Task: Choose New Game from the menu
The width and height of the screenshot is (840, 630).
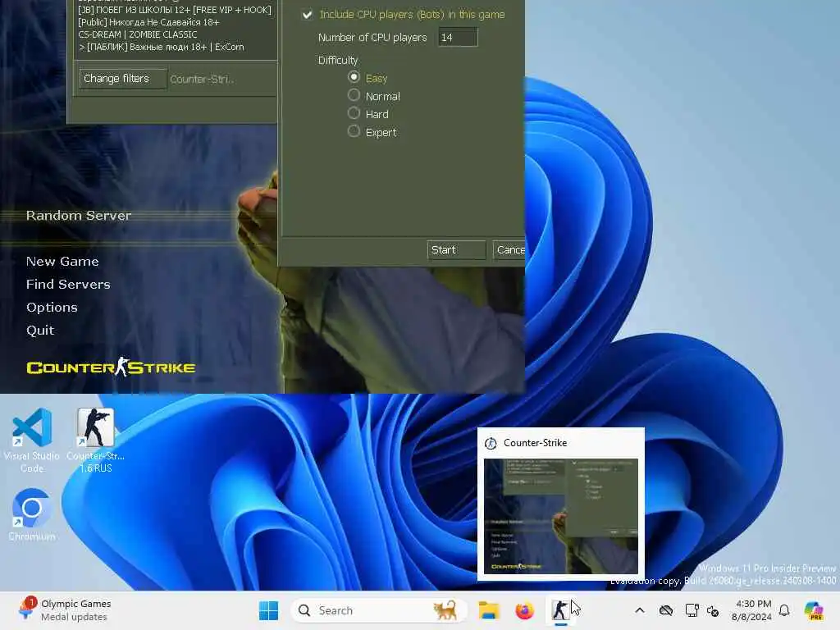Action: (62, 262)
